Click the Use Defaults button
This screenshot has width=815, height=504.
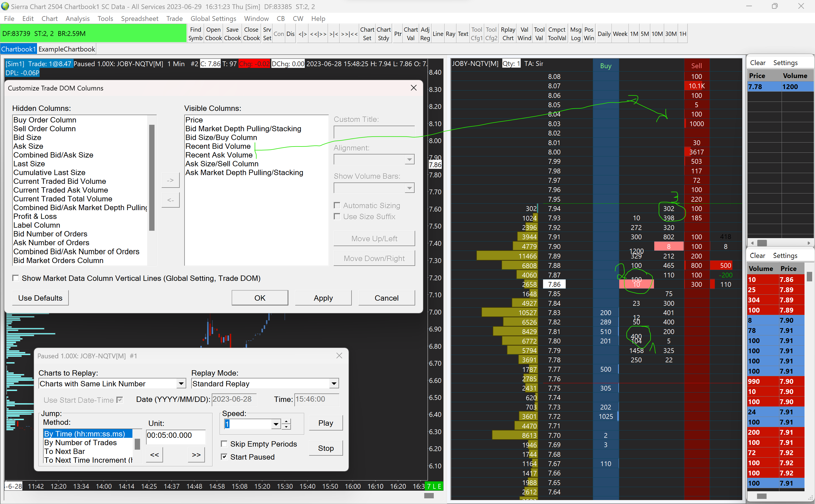click(x=40, y=298)
